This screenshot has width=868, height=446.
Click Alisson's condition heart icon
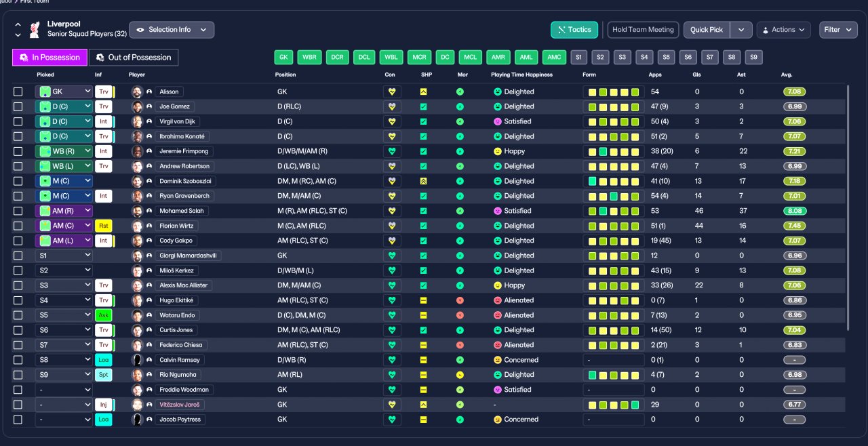(x=391, y=92)
